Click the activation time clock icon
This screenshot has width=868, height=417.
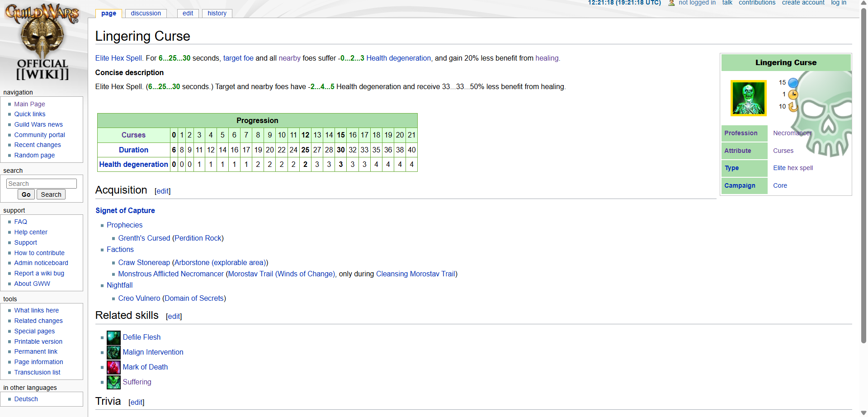pos(793,95)
